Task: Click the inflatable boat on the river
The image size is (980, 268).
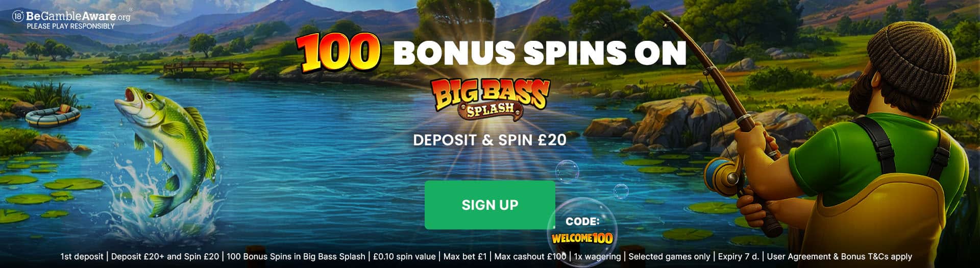Action: (x=53, y=115)
